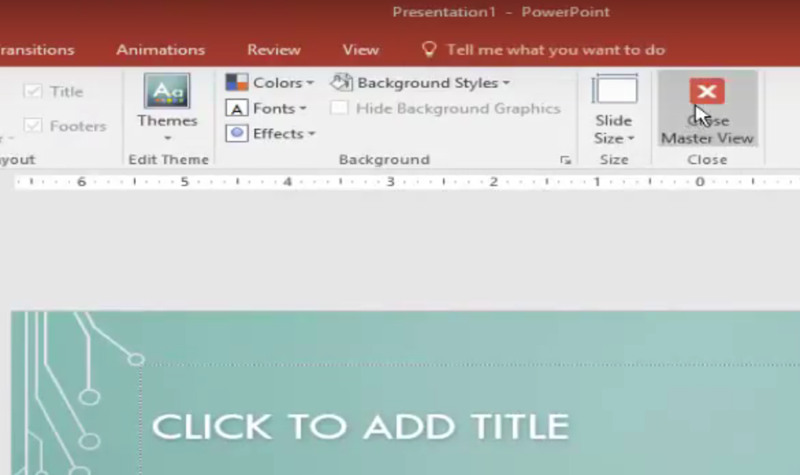Image resolution: width=800 pixels, height=475 pixels.
Task: Expand the Effects dropdown arrow
Action: click(x=311, y=134)
